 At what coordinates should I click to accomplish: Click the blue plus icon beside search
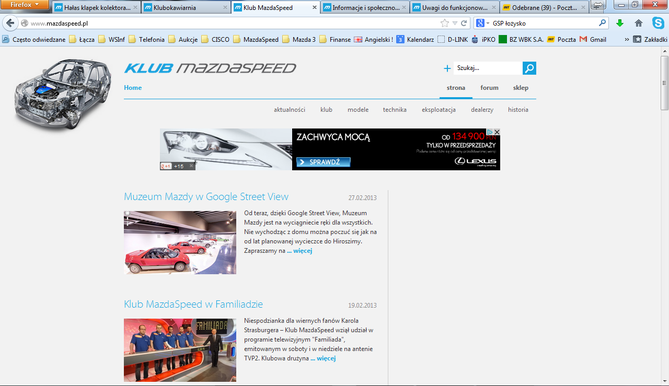click(447, 68)
